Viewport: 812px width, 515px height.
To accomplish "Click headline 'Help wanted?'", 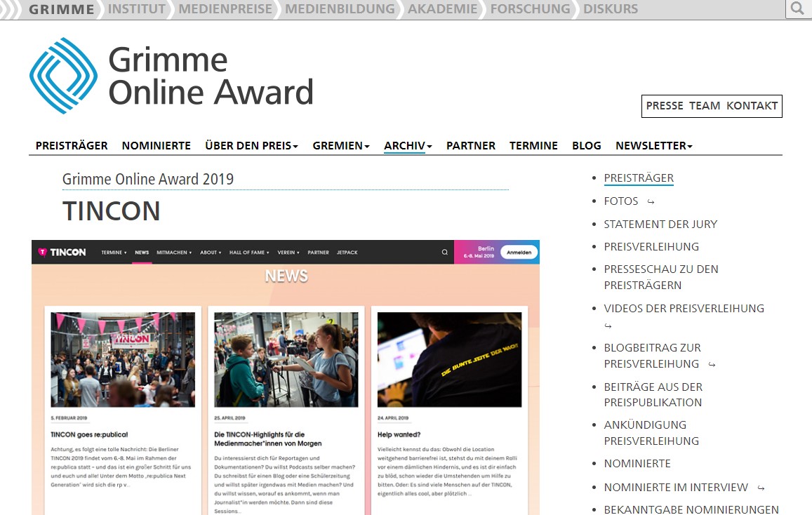I will (x=399, y=435).
